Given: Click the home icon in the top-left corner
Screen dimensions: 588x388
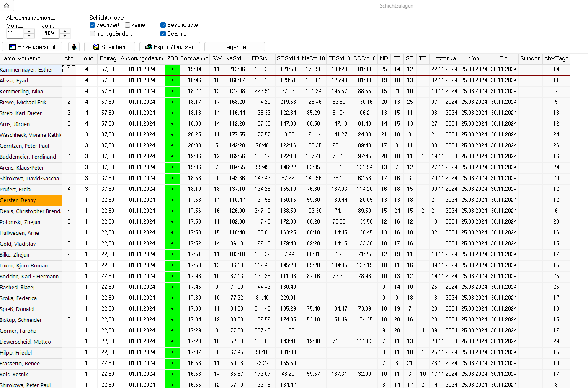Looking at the screenshot, I should (6, 6).
